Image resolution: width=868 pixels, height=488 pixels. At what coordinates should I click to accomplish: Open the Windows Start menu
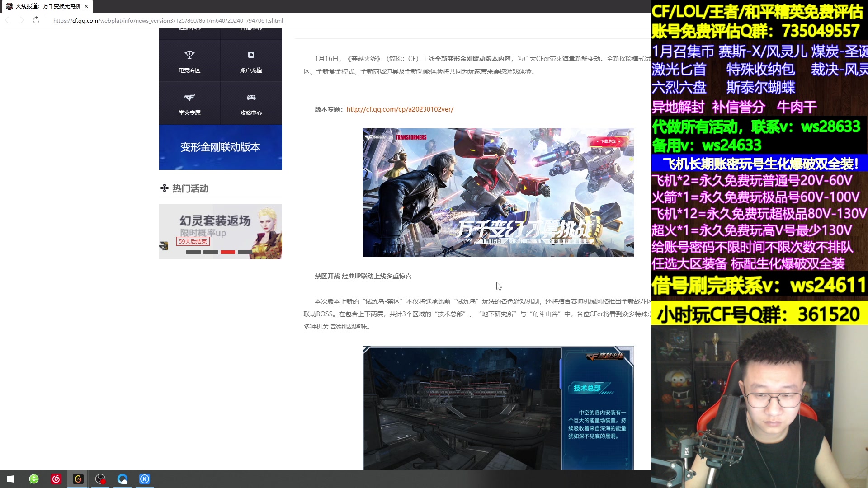(11, 479)
